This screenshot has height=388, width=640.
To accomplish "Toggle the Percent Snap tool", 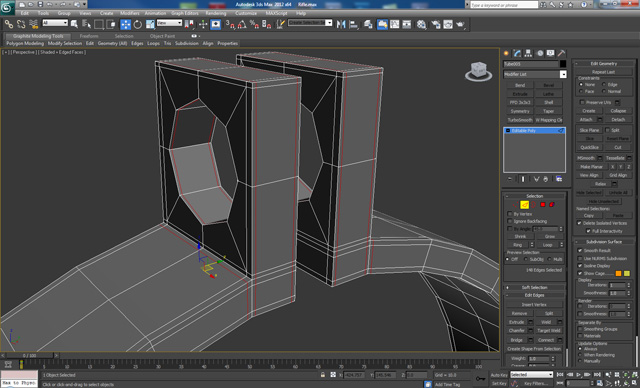I will coord(254,24).
